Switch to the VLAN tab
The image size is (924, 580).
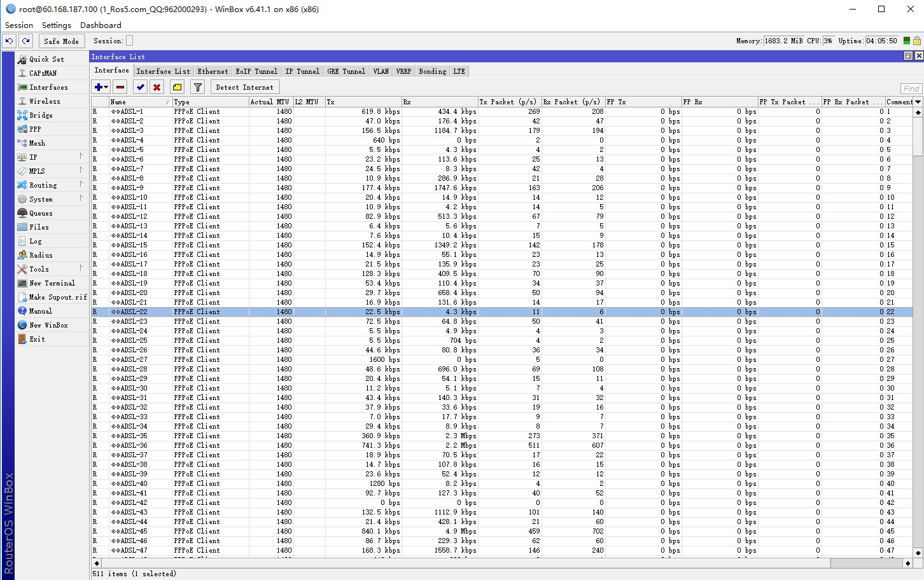381,71
